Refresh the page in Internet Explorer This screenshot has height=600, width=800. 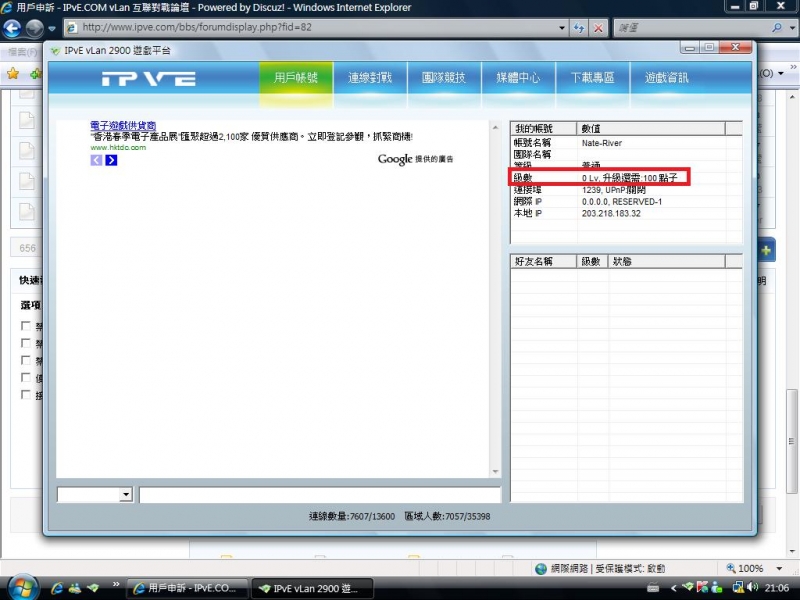tap(579, 28)
